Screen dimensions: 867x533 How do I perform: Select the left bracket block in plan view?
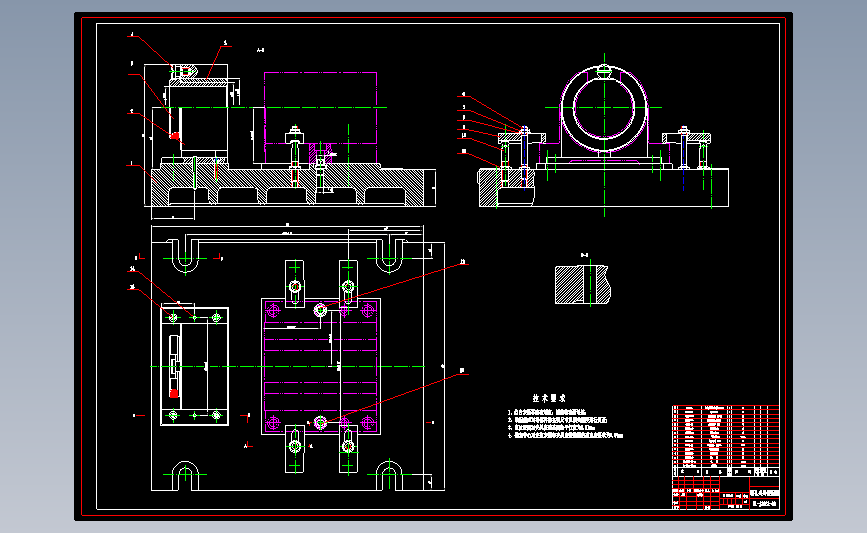(x=194, y=366)
